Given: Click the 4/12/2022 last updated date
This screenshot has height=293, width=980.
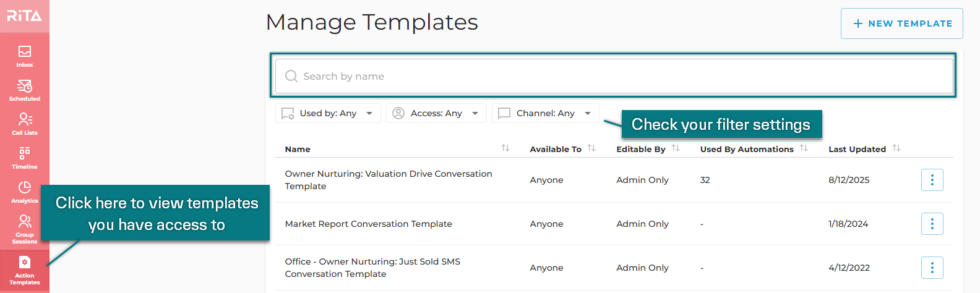Looking at the screenshot, I should [849, 268].
